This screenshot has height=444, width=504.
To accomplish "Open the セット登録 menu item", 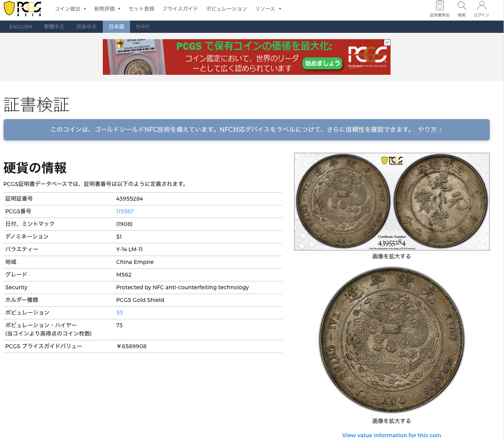I will click(142, 9).
